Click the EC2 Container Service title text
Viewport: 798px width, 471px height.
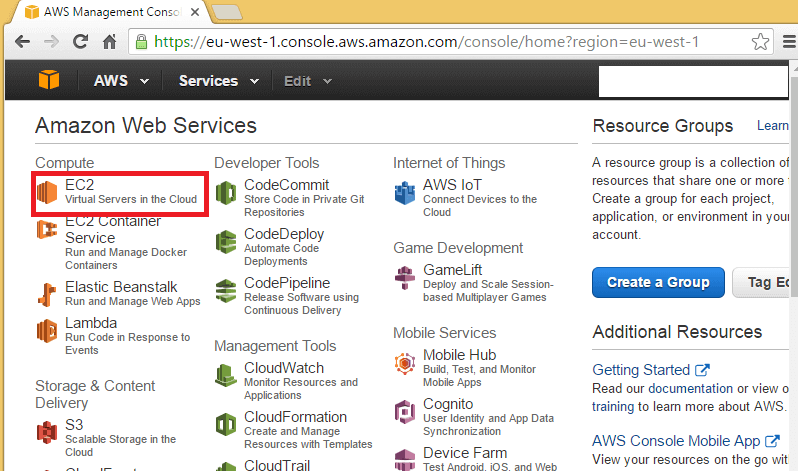coord(113,230)
